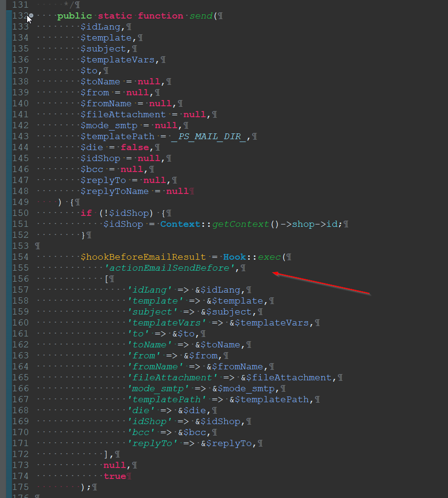Viewport: 448px width, 498px height.
Task: Click the 'template' array key on line 158
Action: point(155,301)
